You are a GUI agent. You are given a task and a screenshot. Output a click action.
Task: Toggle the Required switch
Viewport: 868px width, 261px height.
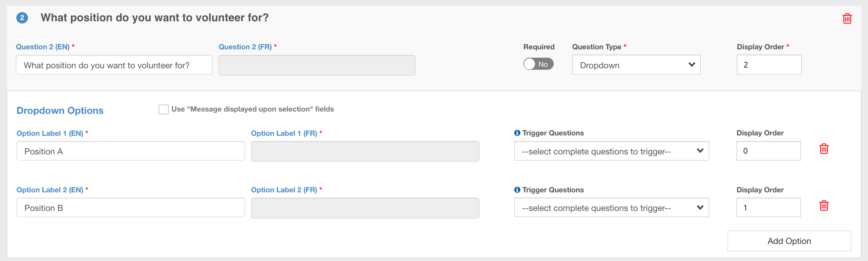(x=538, y=64)
